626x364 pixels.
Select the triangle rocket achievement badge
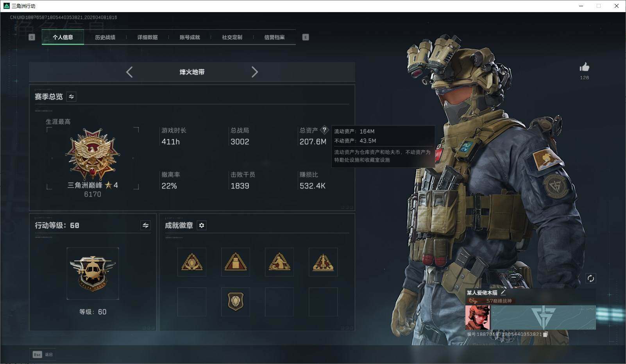pos(323,262)
